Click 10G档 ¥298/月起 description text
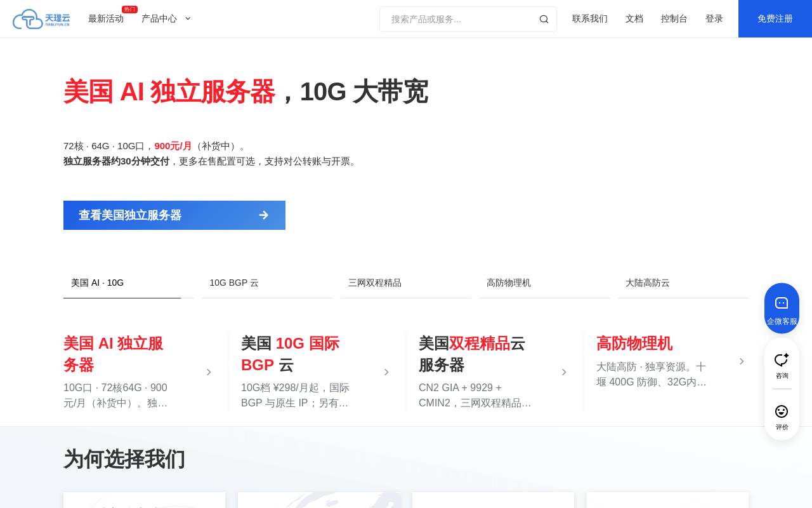812x508 pixels. point(296,395)
